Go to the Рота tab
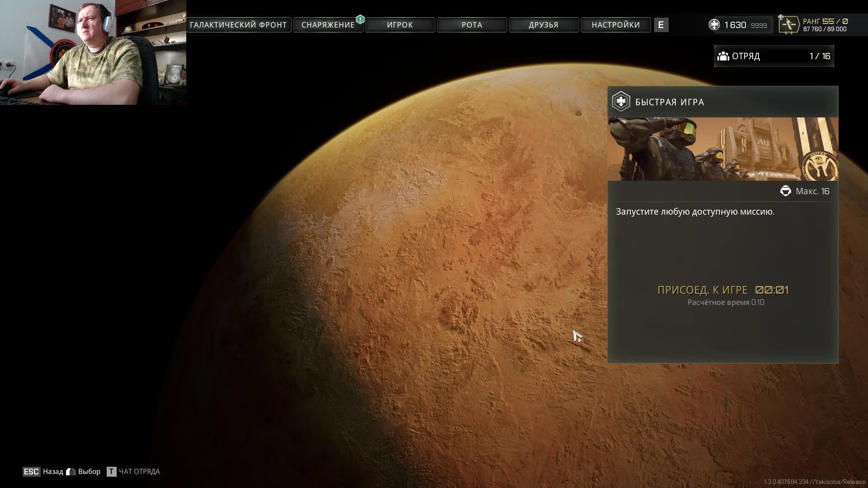This screenshot has height=488, width=868. (x=472, y=25)
